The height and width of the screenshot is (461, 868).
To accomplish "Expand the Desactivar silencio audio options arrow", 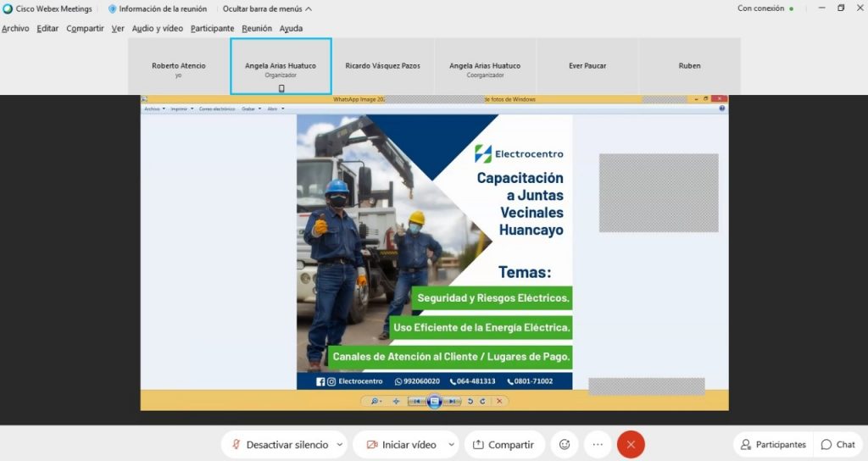I will coord(339,444).
